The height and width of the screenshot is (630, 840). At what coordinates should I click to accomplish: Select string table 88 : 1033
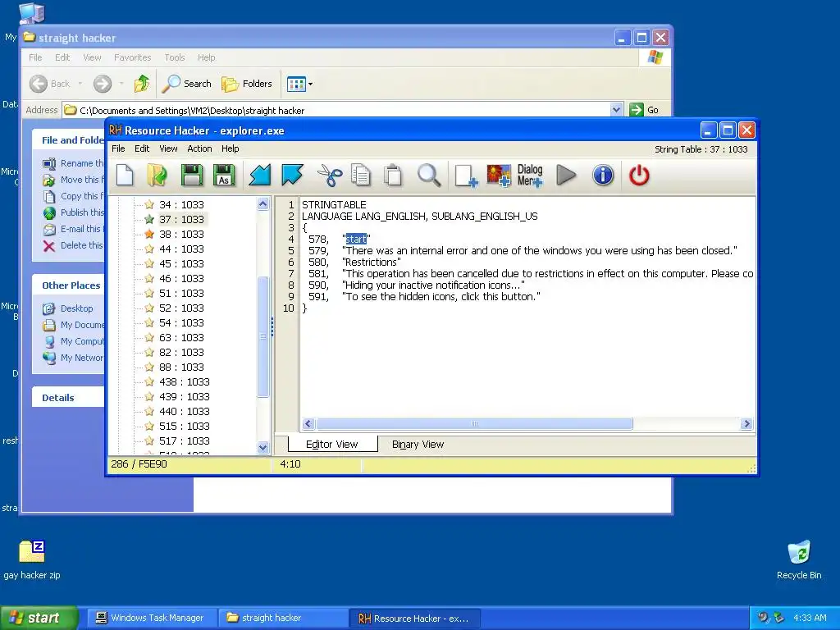181,367
